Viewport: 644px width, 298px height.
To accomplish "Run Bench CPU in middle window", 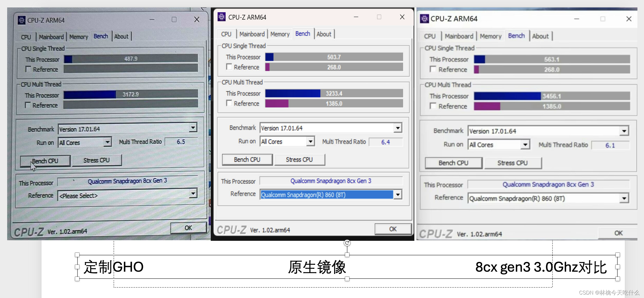I will click(x=247, y=160).
